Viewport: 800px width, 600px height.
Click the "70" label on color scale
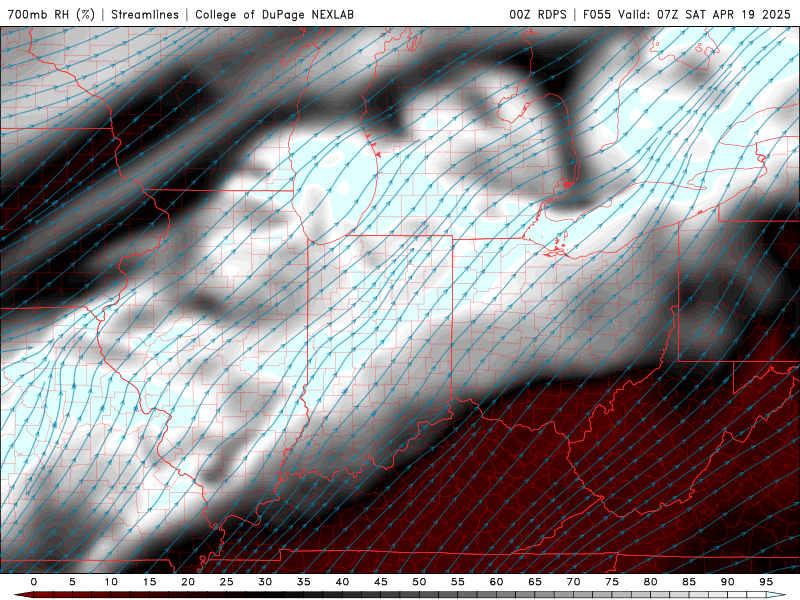coord(573,582)
